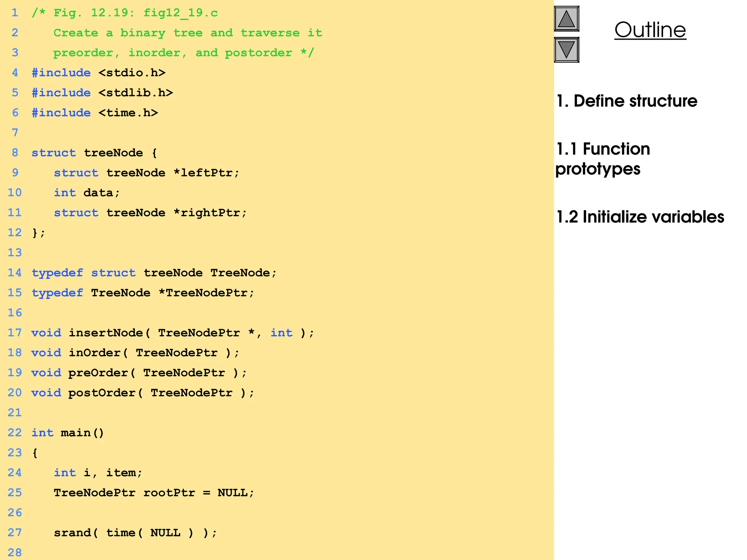Image resolution: width=747 pixels, height=560 pixels.
Task: Click the inOrder function prototype
Action: point(135,353)
